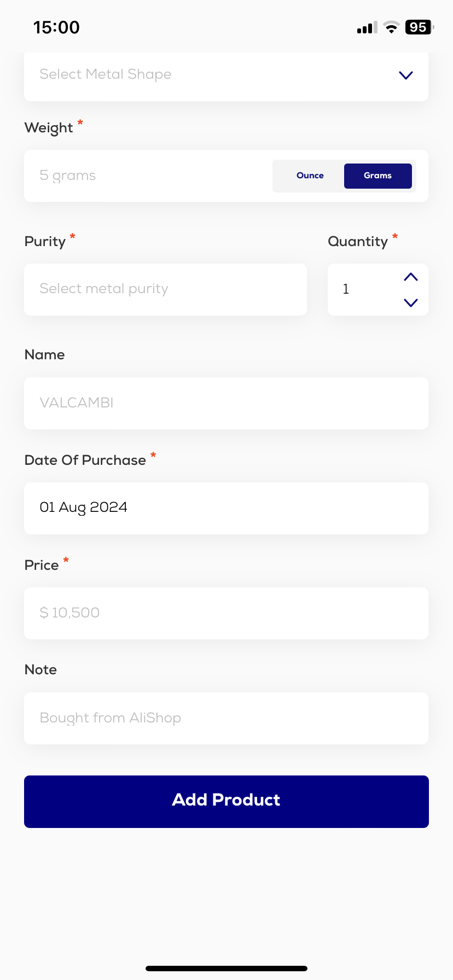The width and height of the screenshot is (453, 980).
Task: Tap the 15:00 clock in status bar
Action: coord(56,27)
